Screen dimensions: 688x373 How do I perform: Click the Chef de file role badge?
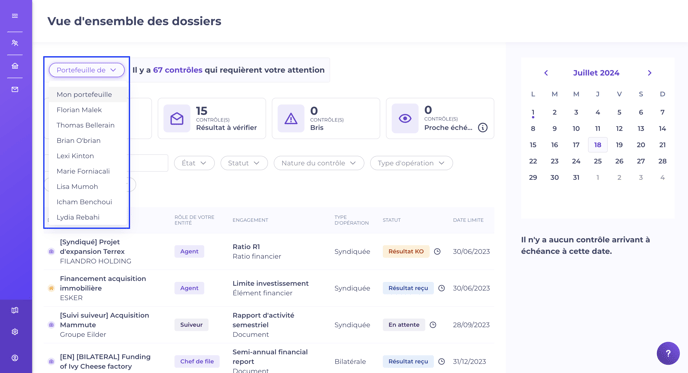(x=197, y=362)
